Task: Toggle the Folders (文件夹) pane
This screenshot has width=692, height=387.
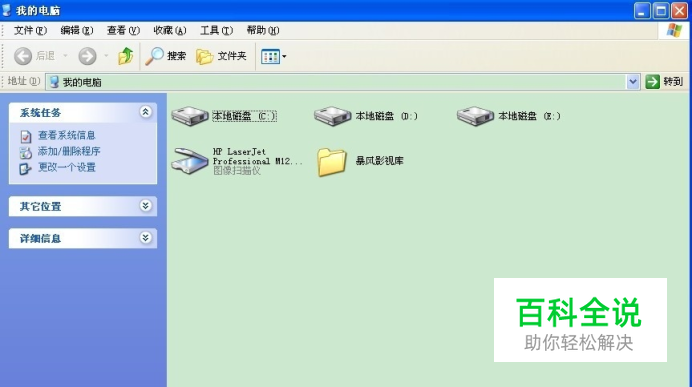Action: coord(221,56)
